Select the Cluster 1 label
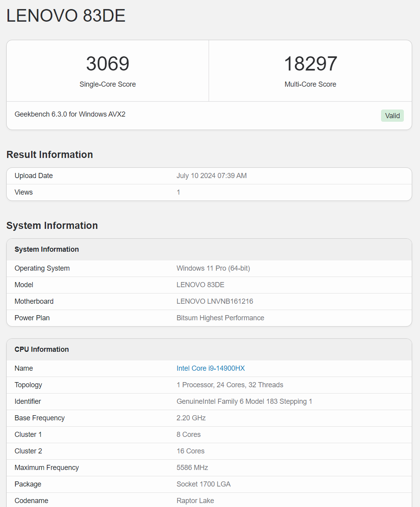This screenshot has width=420, height=507. point(28,435)
